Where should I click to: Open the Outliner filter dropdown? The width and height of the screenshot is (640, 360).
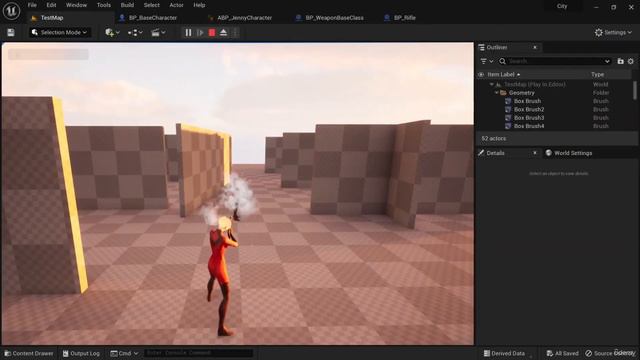click(487, 61)
